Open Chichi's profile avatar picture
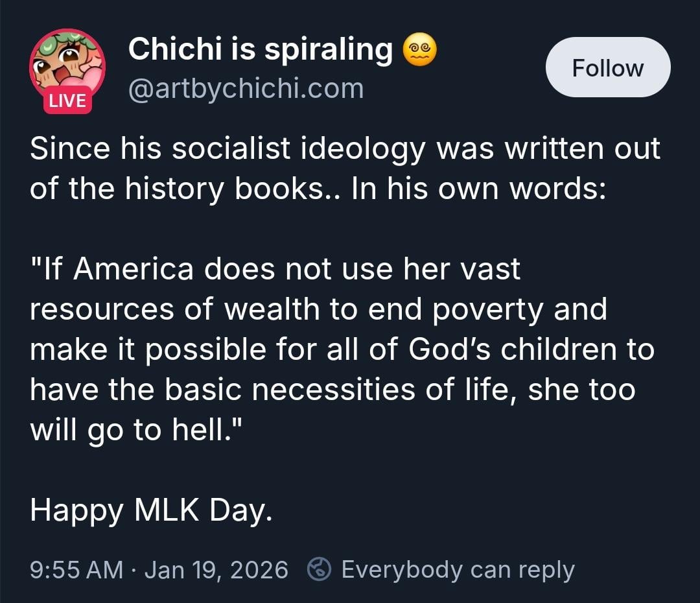This screenshot has height=603, width=700. pyautogui.click(x=67, y=65)
